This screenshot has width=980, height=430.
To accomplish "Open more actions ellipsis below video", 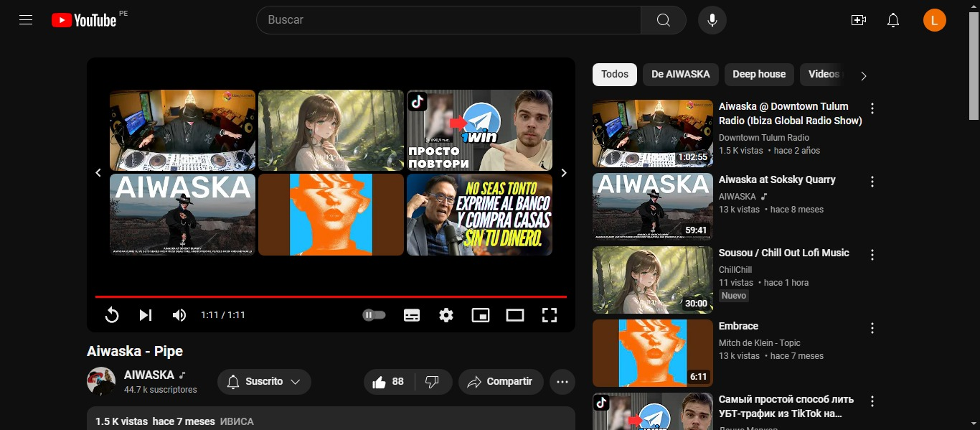I will click(562, 382).
